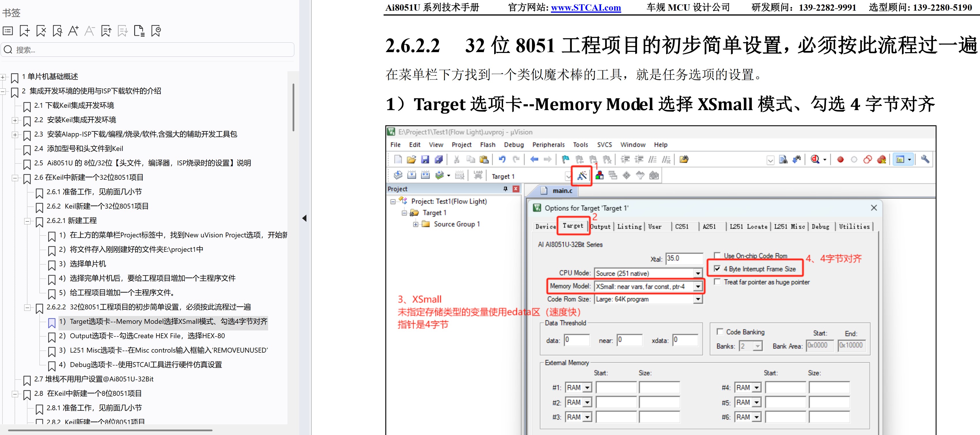Click the add bookmark icon

tap(25, 31)
